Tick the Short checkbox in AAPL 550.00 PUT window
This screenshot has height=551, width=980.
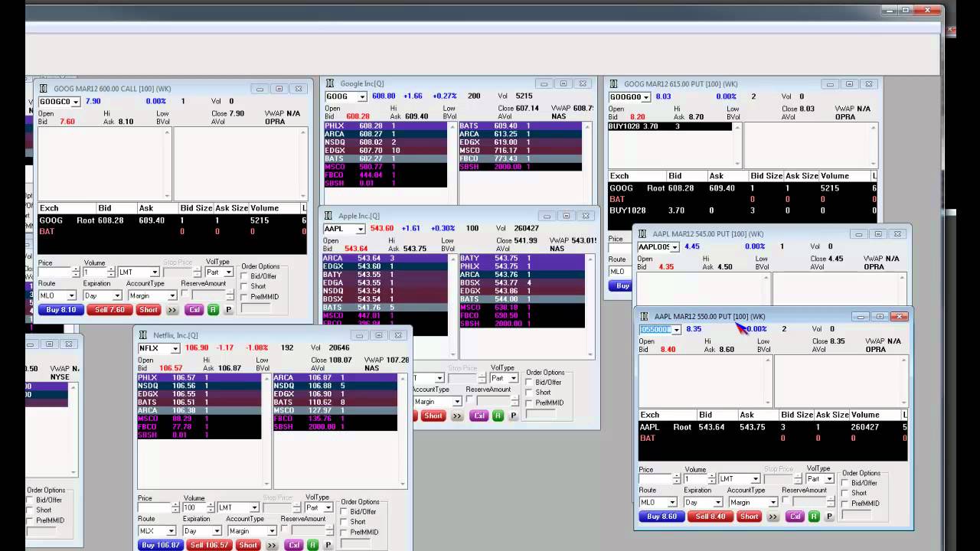point(846,493)
